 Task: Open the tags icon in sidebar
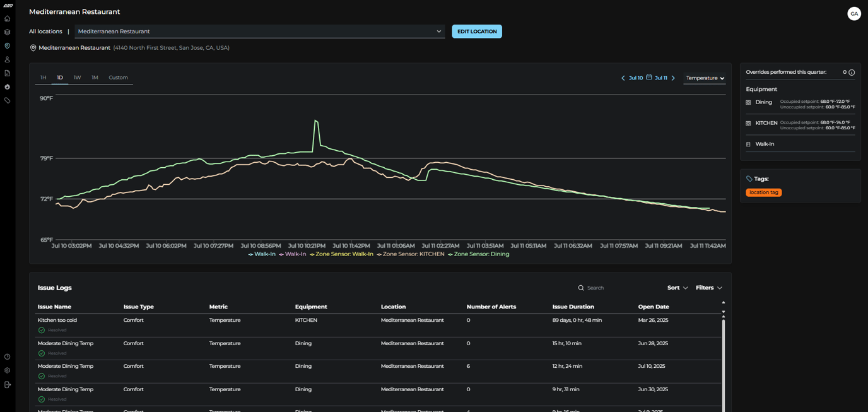8,100
